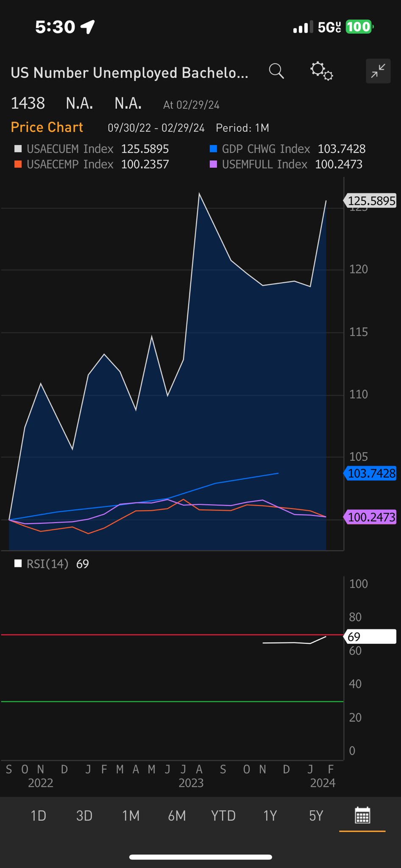Tap the 100.2473 USEMFULL legend value
This screenshot has width=401, height=868.
(x=339, y=164)
